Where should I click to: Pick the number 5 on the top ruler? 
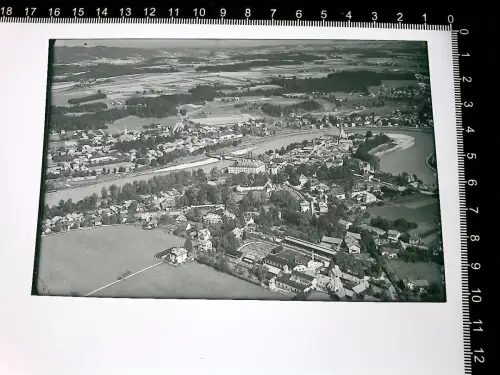(324, 14)
